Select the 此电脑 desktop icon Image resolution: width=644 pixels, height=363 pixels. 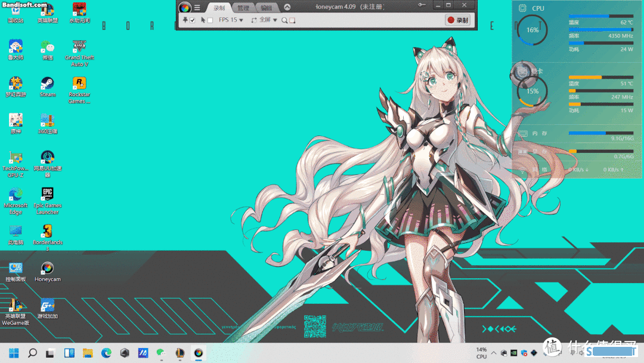[16, 235]
